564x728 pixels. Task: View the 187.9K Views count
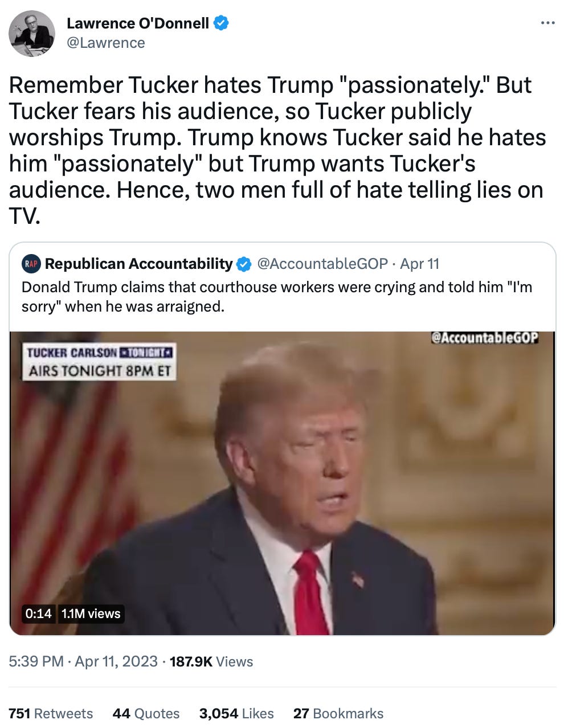(211, 661)
